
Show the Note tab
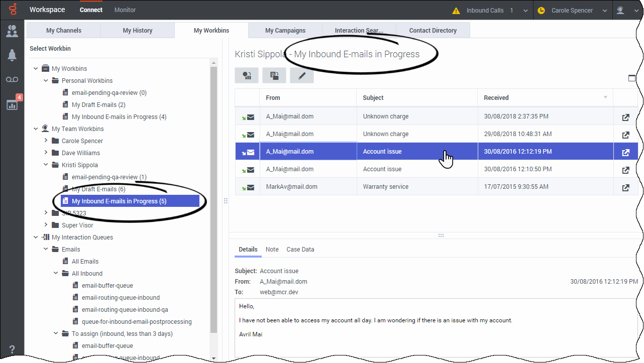tap(272, 250)
